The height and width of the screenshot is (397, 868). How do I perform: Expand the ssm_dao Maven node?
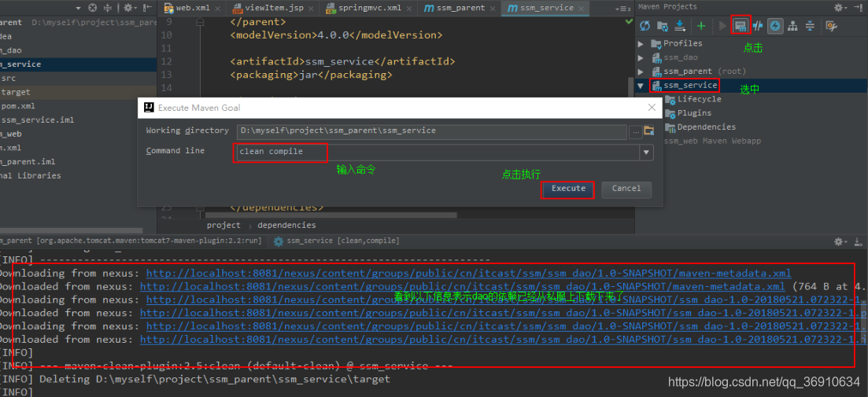(x=641, y=57)
